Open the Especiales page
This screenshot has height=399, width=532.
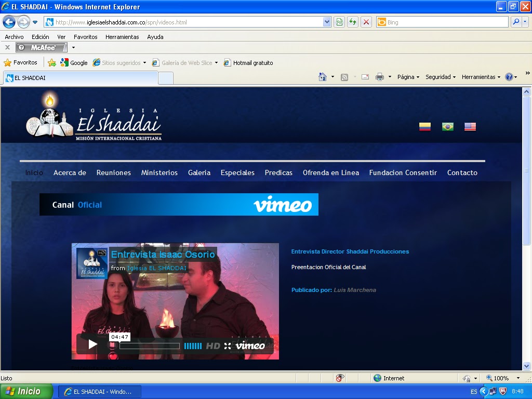point(237,172)
